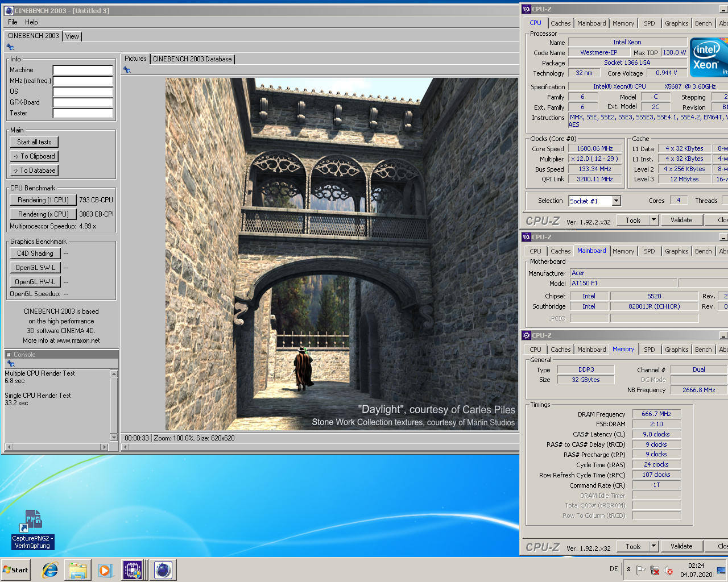The height and width of the screenshot is (582, 728).
Task: Click into the GFX-Board input field
Action: tap(83, 102)
